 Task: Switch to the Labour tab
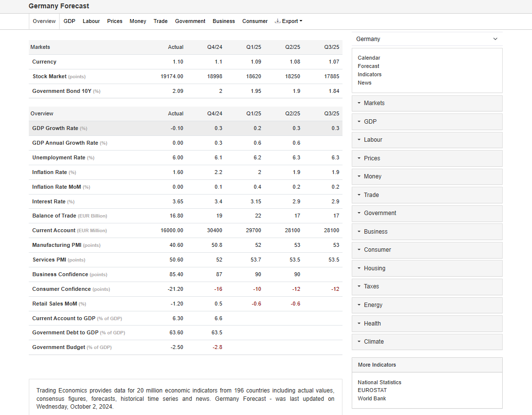[91, 21]
